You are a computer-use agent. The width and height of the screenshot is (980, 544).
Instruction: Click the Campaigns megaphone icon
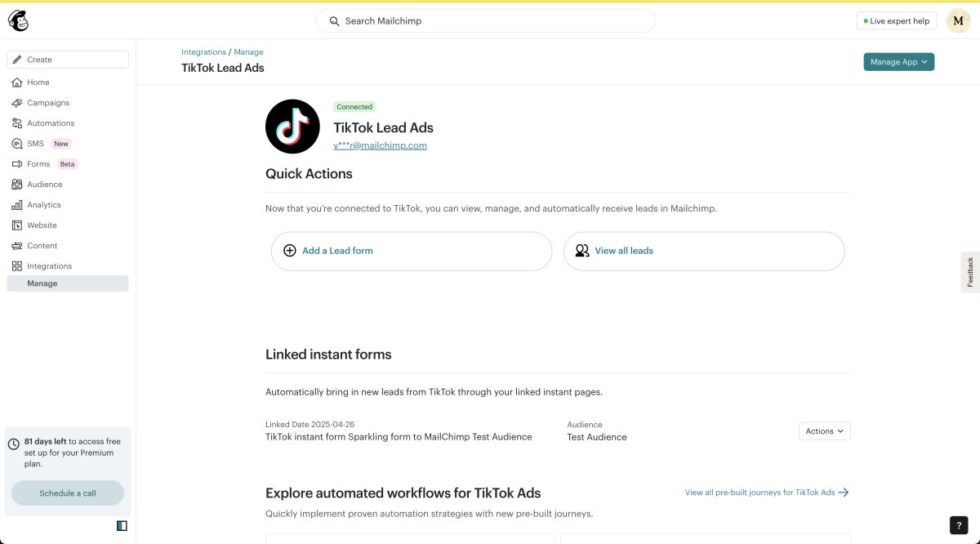pos(17,103)
